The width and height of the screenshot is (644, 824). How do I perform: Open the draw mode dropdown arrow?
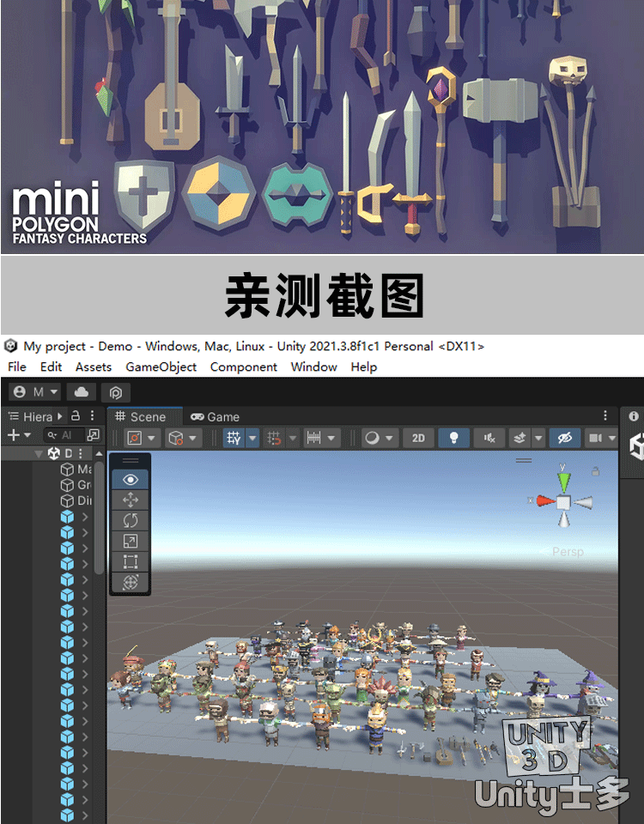click(390, 438)
